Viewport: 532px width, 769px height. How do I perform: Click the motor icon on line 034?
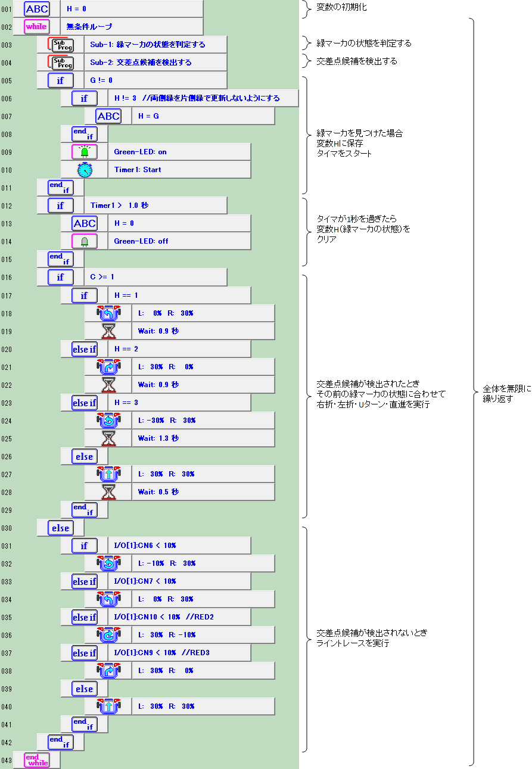(x=108, y=599)
